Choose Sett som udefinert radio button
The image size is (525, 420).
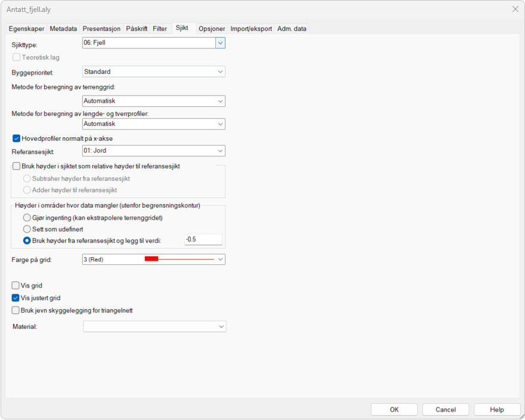pos(27,229)
